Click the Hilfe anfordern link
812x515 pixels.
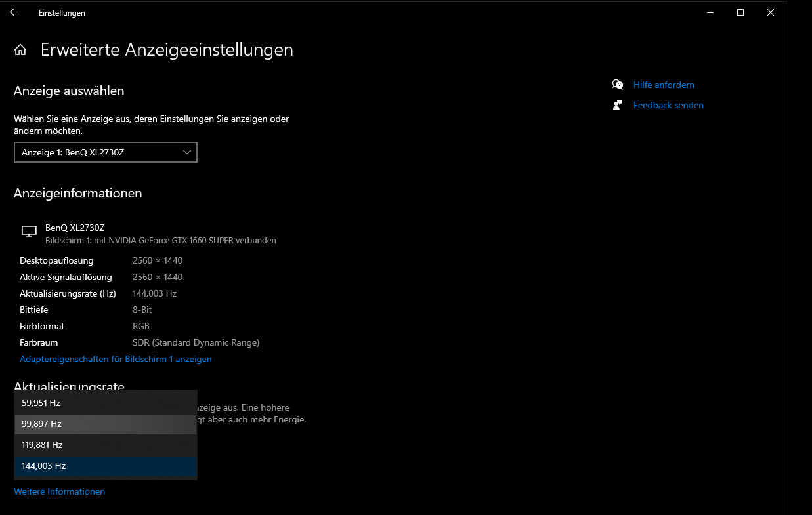tap(664, 85)
